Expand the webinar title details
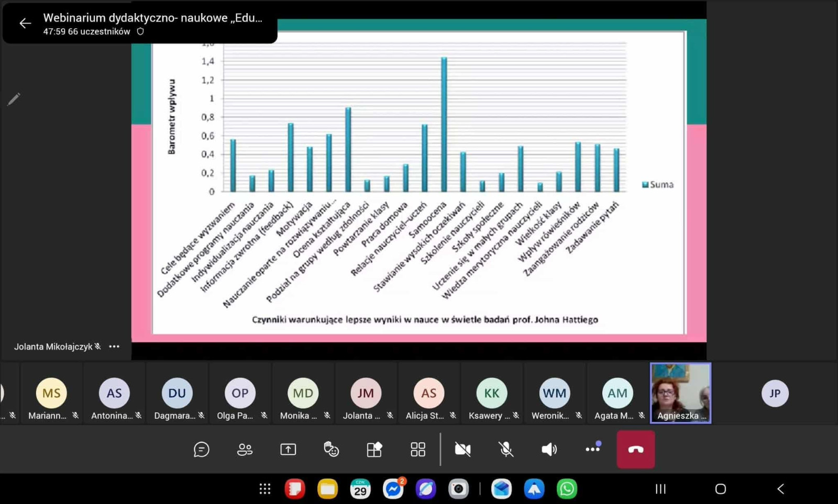Image resolution: width=838 pixels, height=504 pixels. click(152, 18)
